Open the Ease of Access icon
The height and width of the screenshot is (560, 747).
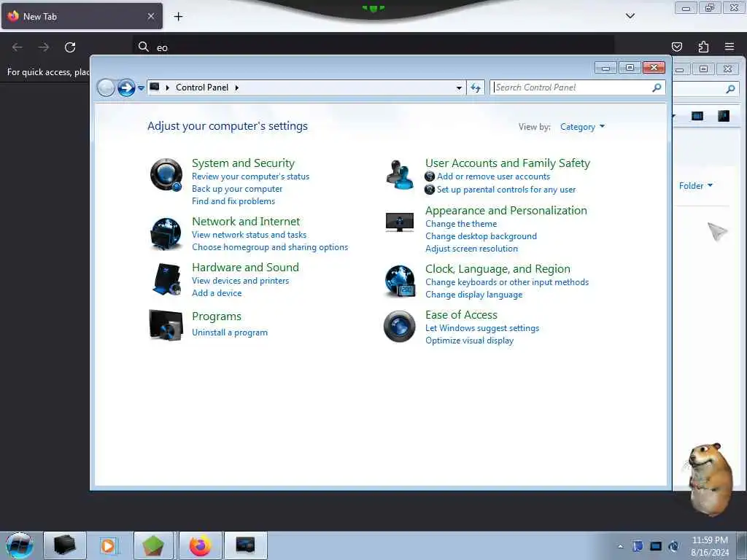tap(399, 326)
